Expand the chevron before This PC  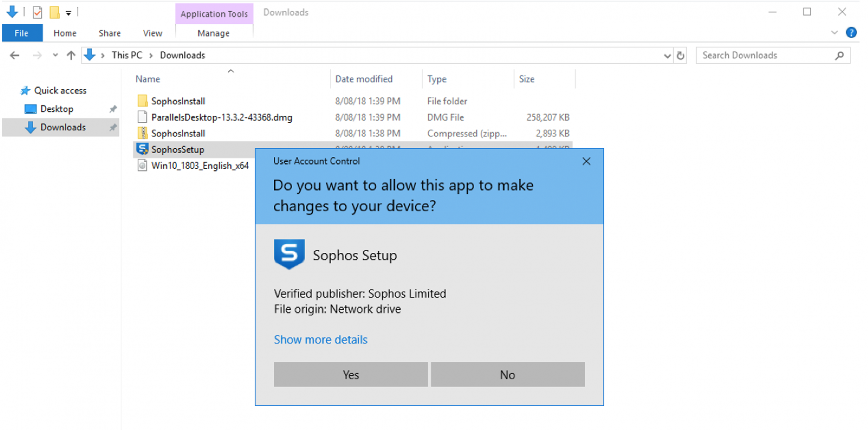click(102, 55)
